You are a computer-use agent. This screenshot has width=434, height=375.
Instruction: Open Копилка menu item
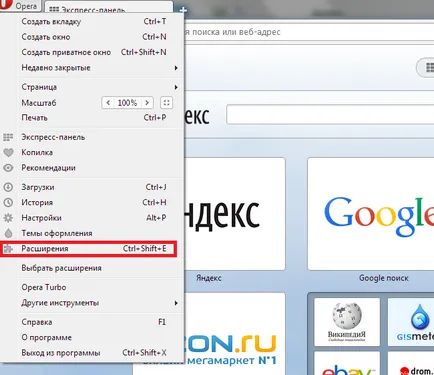92,152
